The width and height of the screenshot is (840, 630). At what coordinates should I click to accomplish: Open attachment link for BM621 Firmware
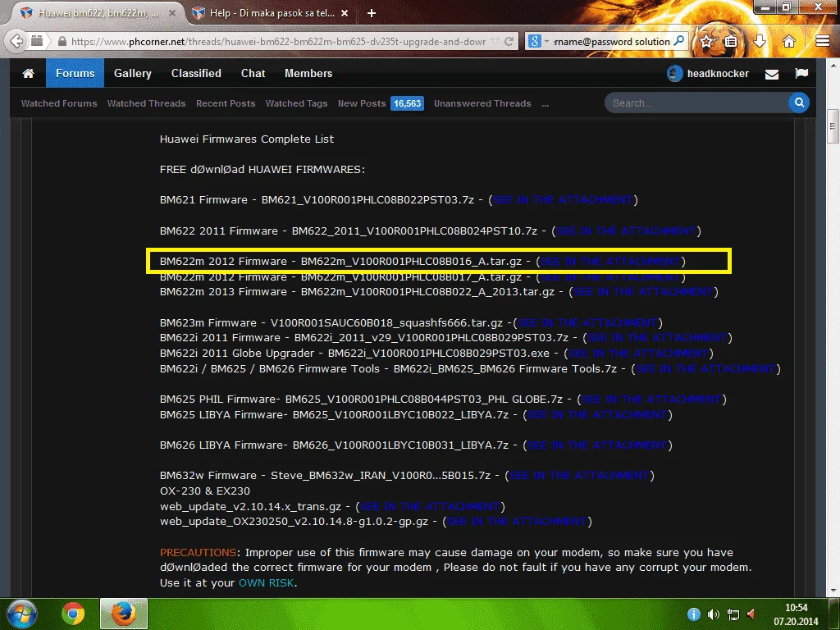click(x=563, y=200)
